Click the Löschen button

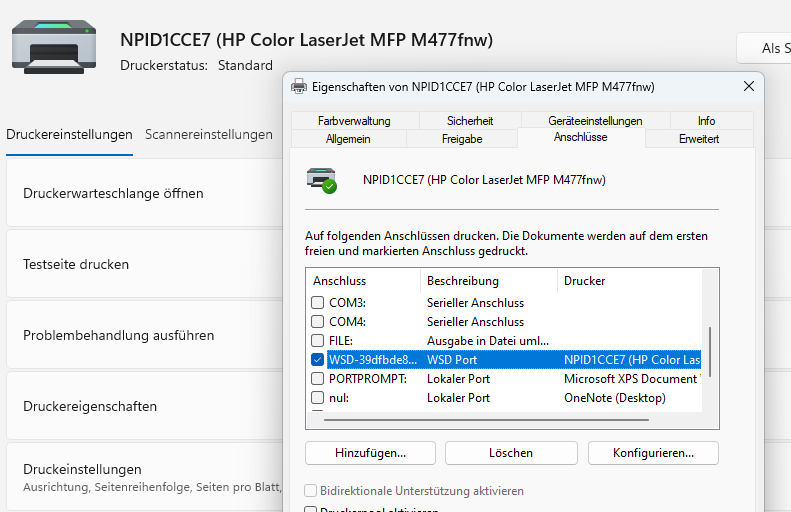point(511,453)
